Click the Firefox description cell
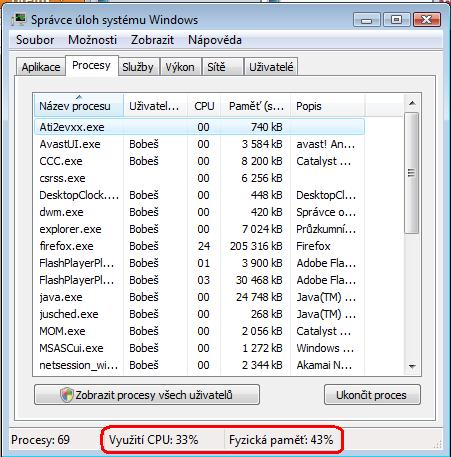The image size is (451, 457). (x=313, y=246)
